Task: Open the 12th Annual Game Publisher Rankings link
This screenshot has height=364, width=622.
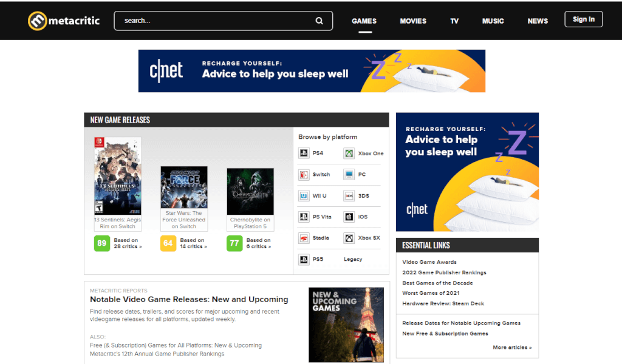Action: pyautogui.click(x=157, y=354)
